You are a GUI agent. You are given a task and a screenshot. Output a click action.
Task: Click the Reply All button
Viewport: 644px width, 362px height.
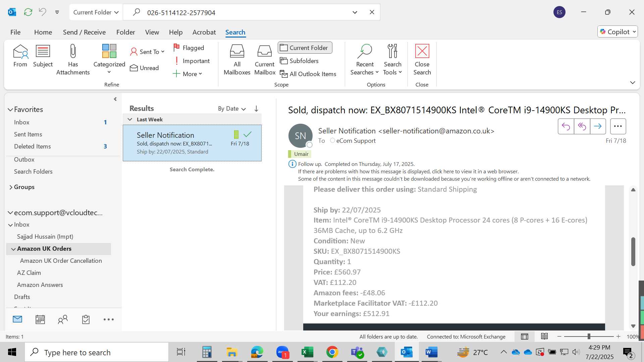point(582,126)
